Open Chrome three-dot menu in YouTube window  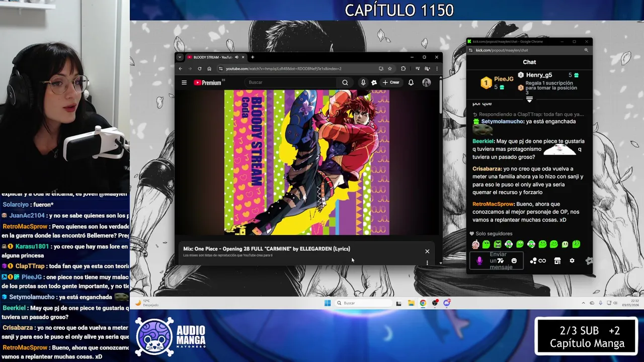pos(437,68)
